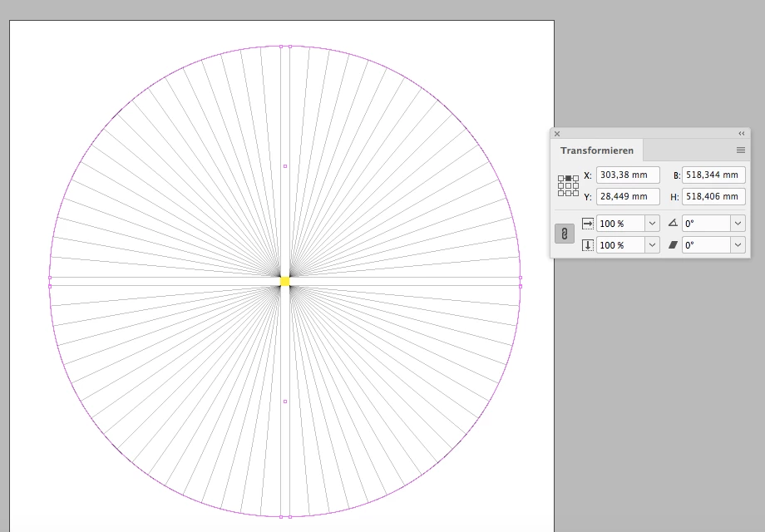Click the rotation angle icon
765x532 pixels.
tap(673, 223)
